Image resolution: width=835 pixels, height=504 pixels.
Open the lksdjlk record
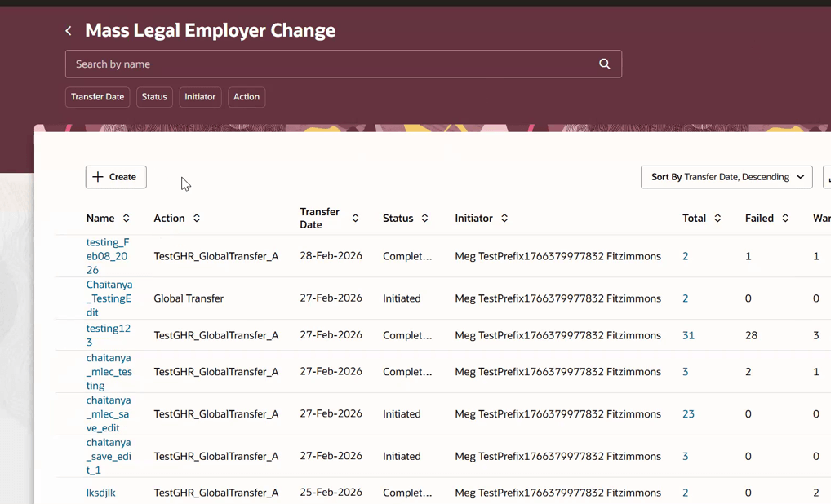pyautogui.click(x=100, y=493)
